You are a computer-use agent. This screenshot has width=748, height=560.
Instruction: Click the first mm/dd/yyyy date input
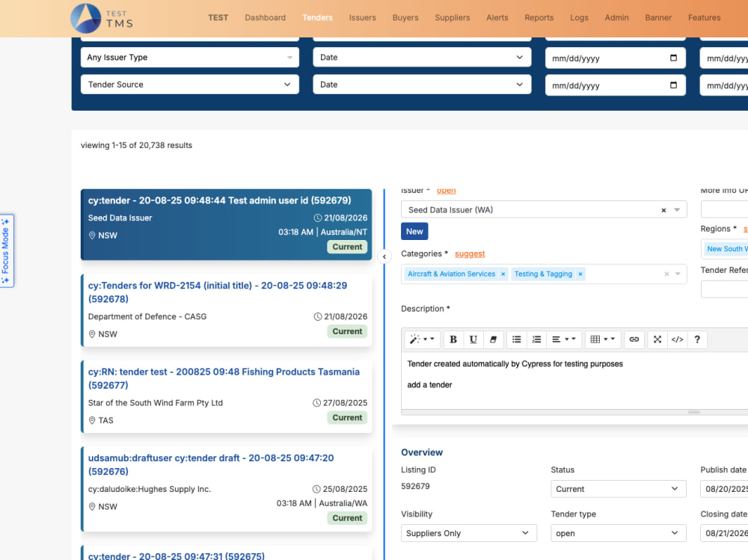616,58
